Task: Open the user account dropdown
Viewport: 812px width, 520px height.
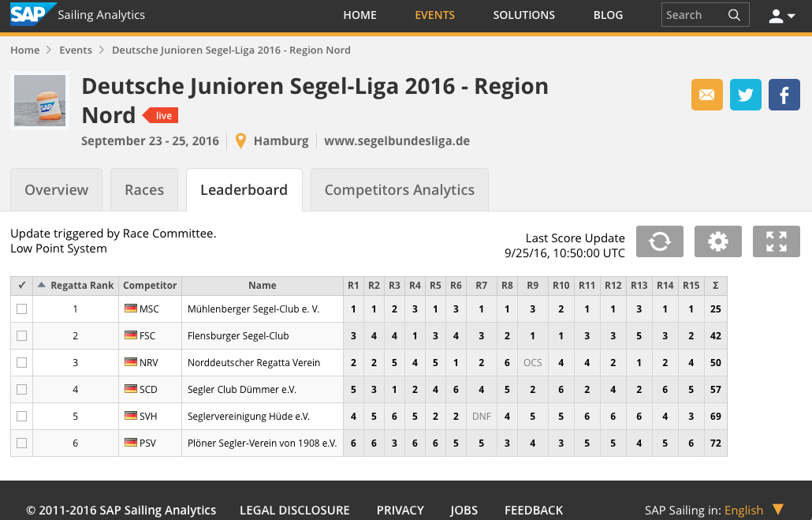Action: 781,15
